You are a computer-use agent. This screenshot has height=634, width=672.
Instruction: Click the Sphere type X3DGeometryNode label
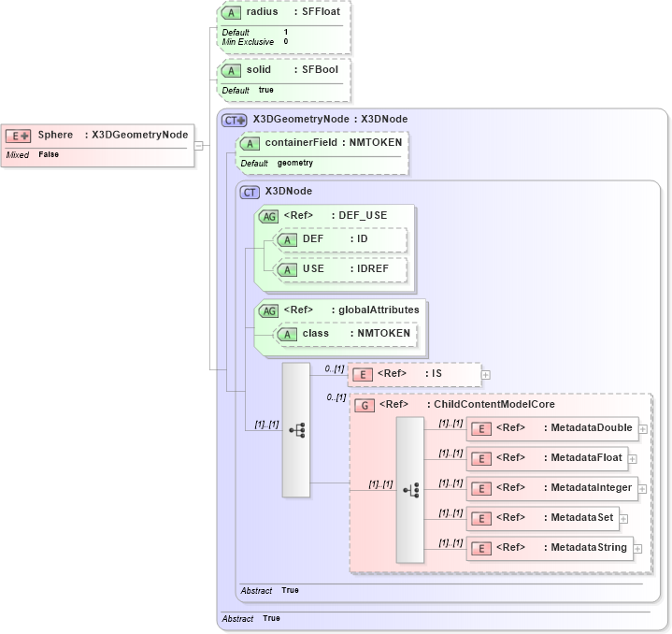139,135
